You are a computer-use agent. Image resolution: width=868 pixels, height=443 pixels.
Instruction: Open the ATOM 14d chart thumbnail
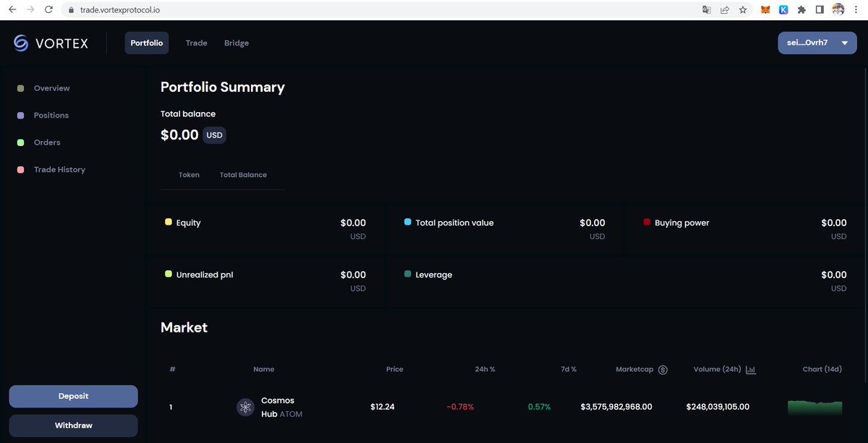(x=815, y=408)
